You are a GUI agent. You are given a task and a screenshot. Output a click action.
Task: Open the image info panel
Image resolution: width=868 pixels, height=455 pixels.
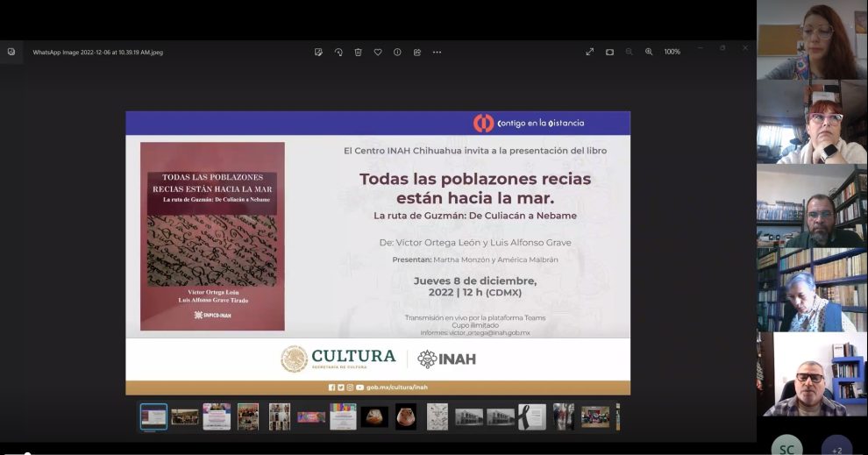click(397, 53)
